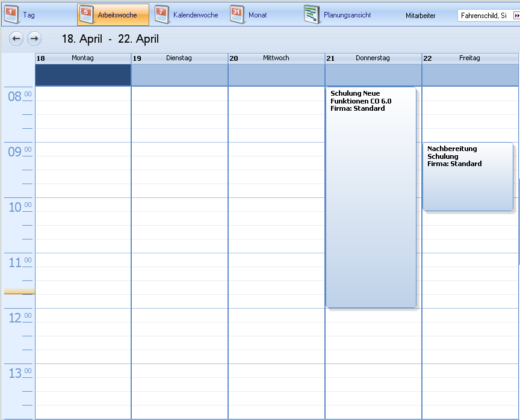Switch to Monat calendar view
The height and width of the screenshot is (420, 520).
249,14
